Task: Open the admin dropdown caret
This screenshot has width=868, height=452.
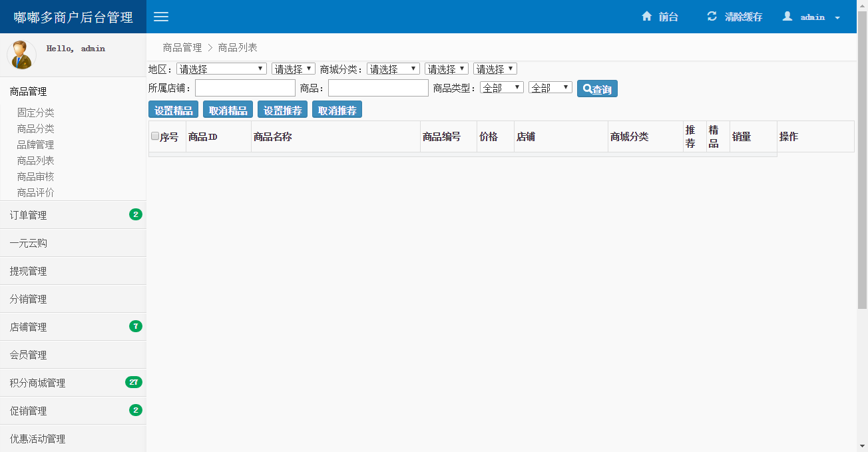Action: (x=837, y=18)
